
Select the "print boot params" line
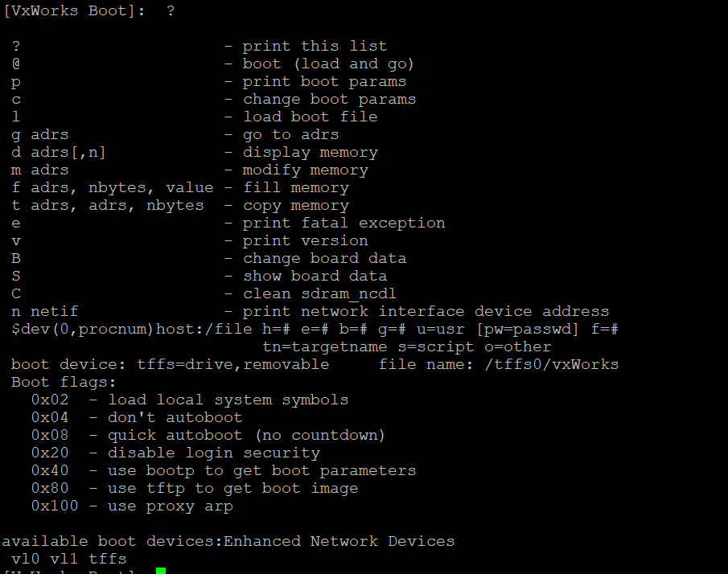point(324,82)
